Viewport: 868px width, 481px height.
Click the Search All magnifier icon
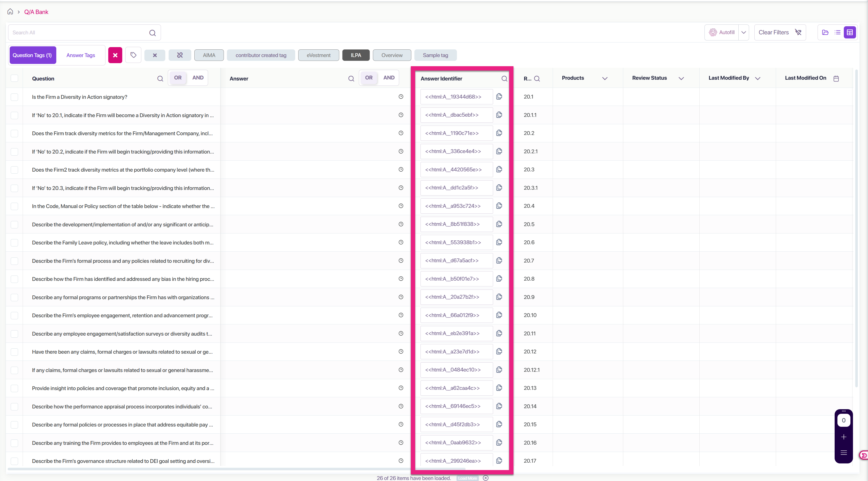tap(152, 33)
